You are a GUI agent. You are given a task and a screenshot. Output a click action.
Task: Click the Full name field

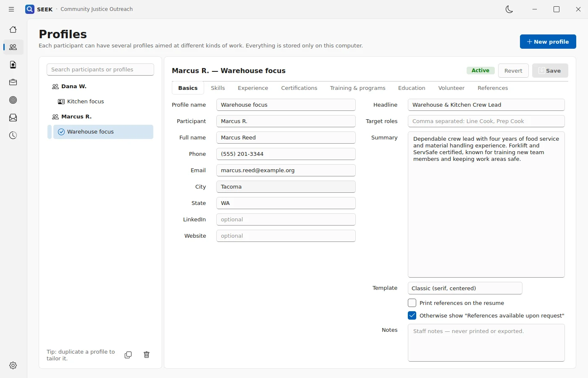286,137
